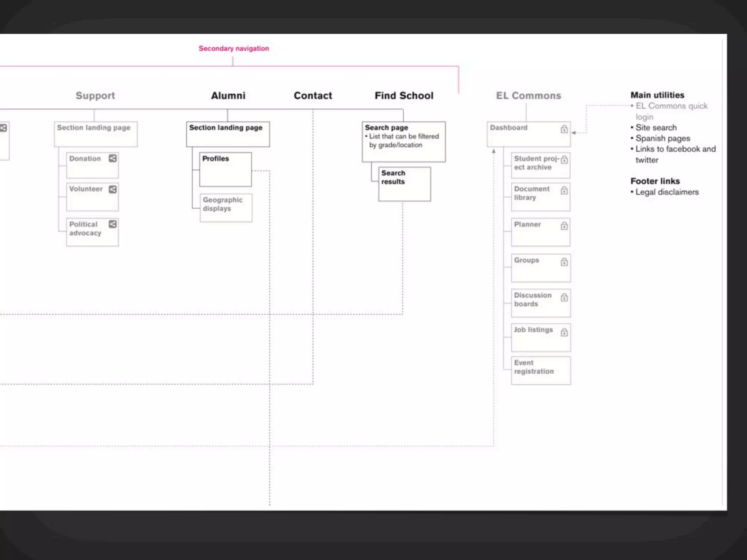The width and height of the screenshot is (747, 560).
Task: Click lock icon on Document library box
Action: pos(564,190)
